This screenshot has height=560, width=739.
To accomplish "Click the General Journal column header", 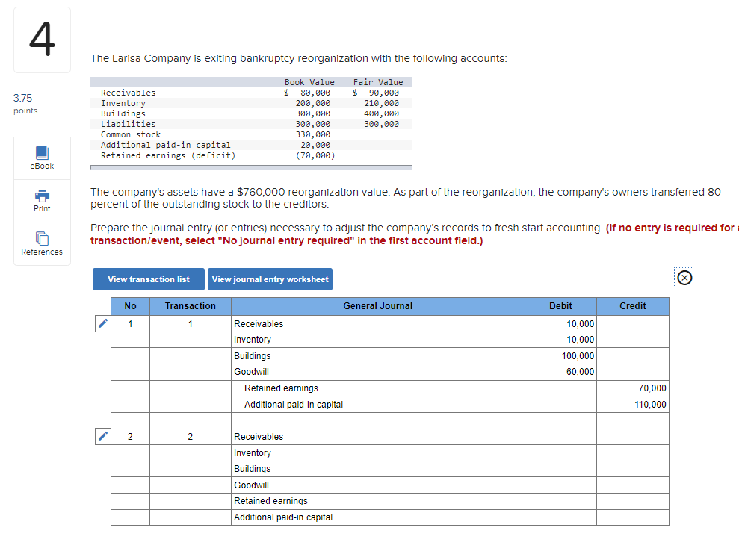I will coord(377,306).
